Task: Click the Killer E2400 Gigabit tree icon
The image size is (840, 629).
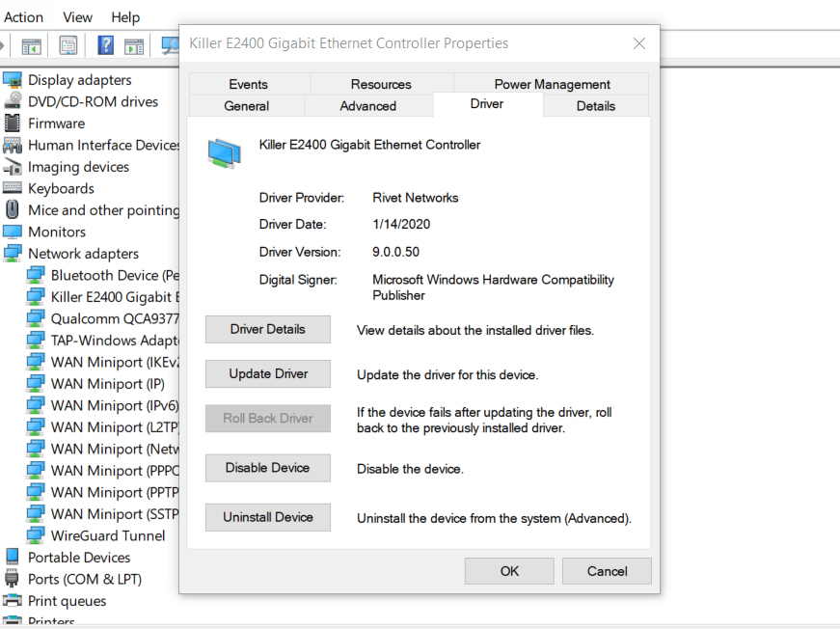Action: [36, 297]
